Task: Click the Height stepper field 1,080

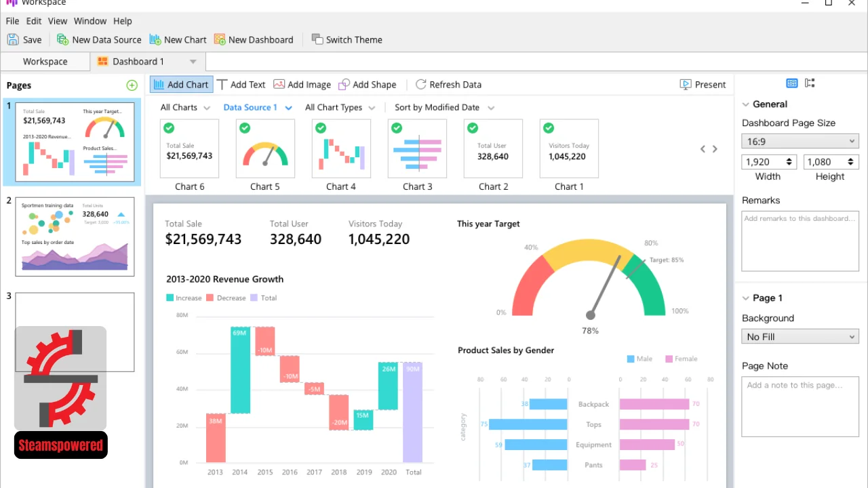Action: click(831, 162)
